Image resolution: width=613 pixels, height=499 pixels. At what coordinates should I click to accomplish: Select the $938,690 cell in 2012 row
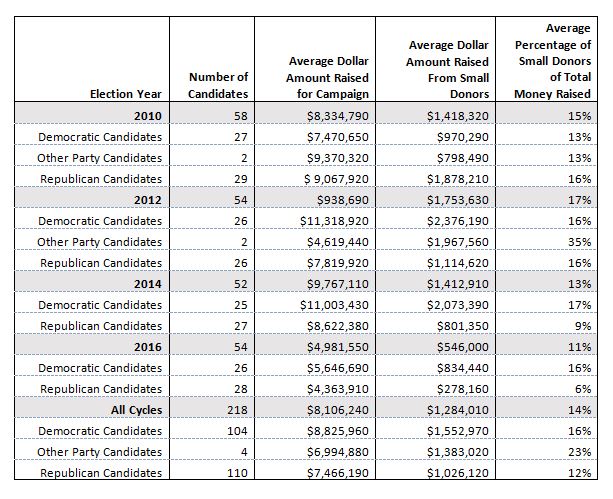pos(342,200)
